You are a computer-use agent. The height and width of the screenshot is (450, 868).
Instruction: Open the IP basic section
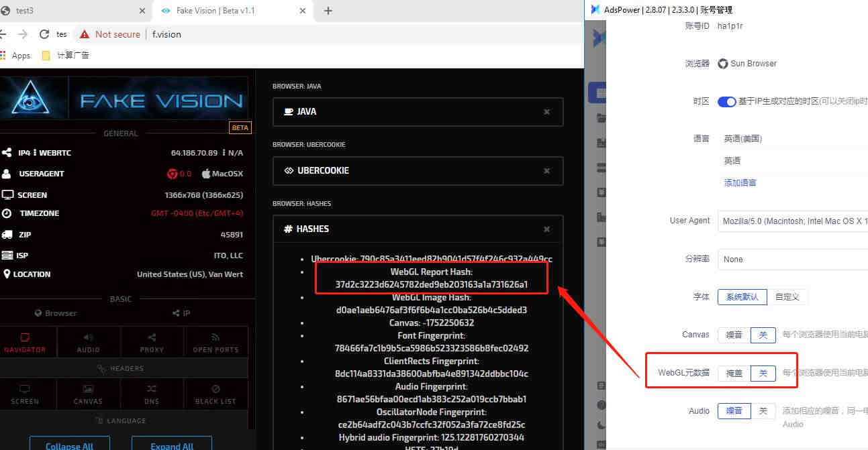[182, 313]
